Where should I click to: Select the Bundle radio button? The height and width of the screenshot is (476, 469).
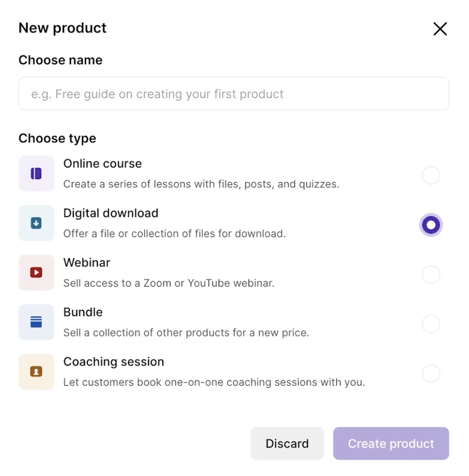(x=430, y=324)
